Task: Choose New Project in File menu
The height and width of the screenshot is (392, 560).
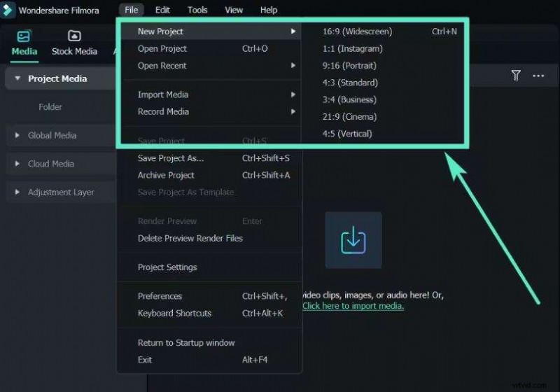Action: [211, 31]
